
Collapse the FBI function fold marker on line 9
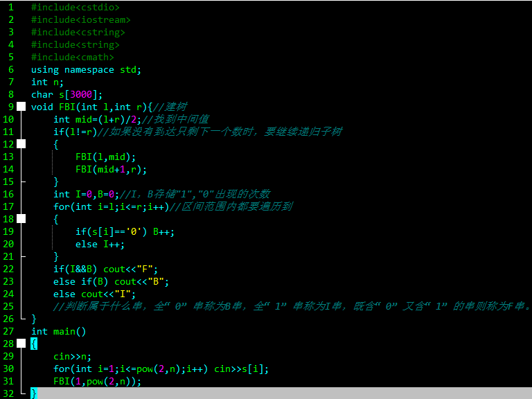pos(21,107)
